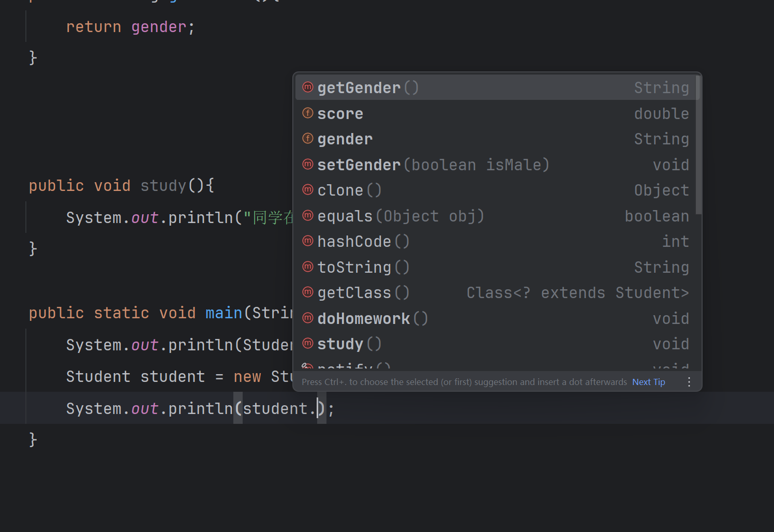The width and height of the screenshot is (774, 532).
Task: Click the 'Press Ctrl+.' hint text
Action: [464, 382]
